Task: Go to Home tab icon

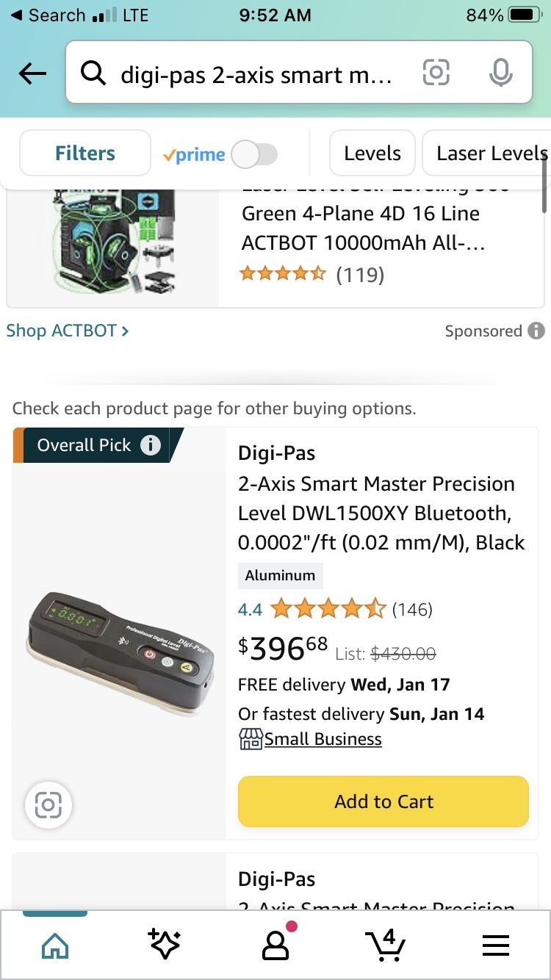Action: (55, 946)
